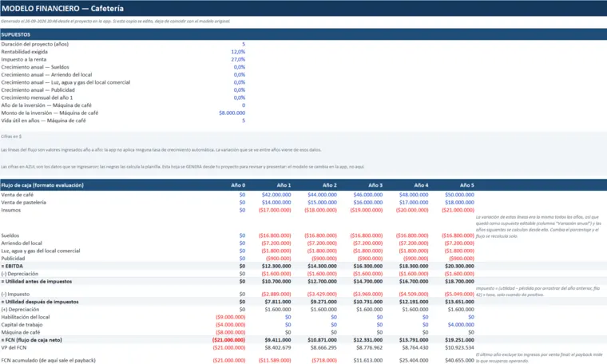The width and height of the screenshot is (607, 364).
Task: Click the ($17.000.000) Insumos cell
Action: point(275,210)
